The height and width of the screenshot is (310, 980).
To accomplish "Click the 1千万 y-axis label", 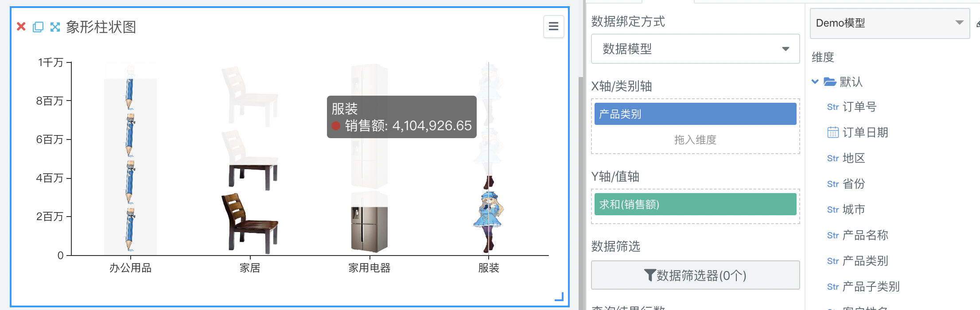I will 51,62.
